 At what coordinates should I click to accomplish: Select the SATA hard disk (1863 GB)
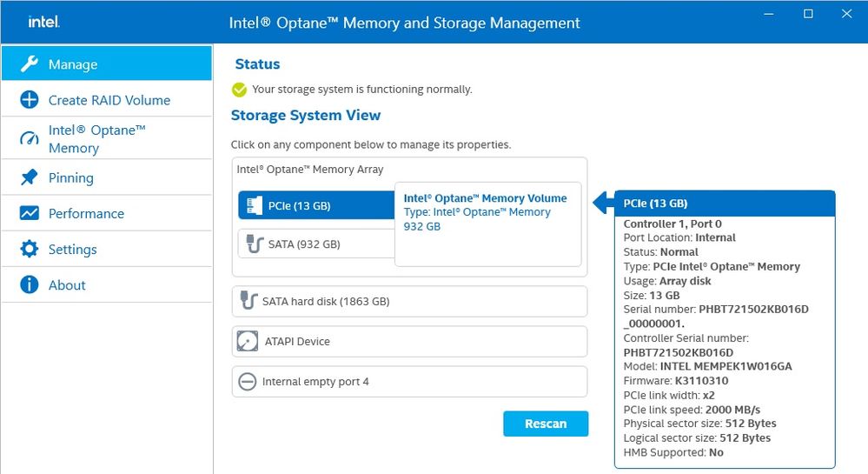(x=409, y=301)
